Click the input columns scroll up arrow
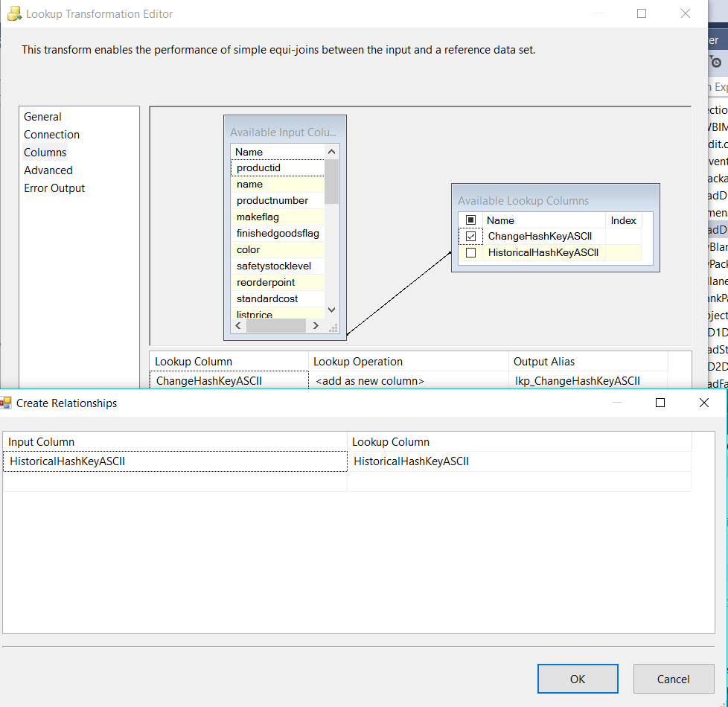Image resolution: width=728 pixels, height=707 pixels. [331, 152]
